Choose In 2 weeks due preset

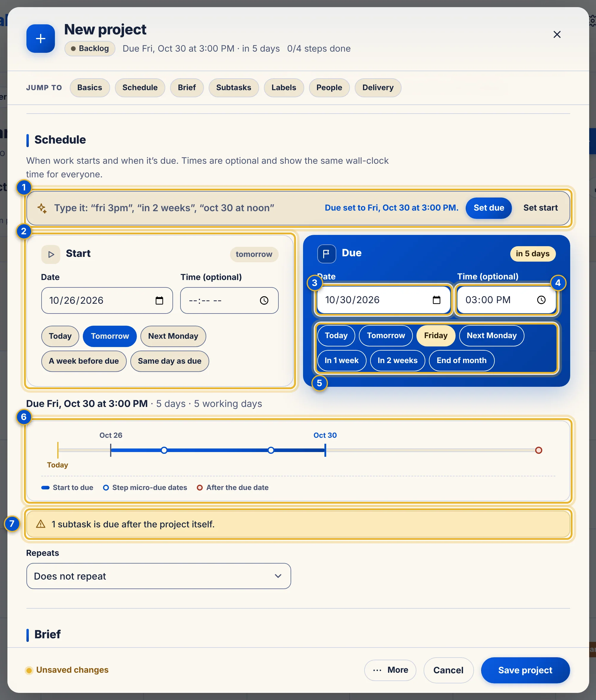[x=397, y=361]
